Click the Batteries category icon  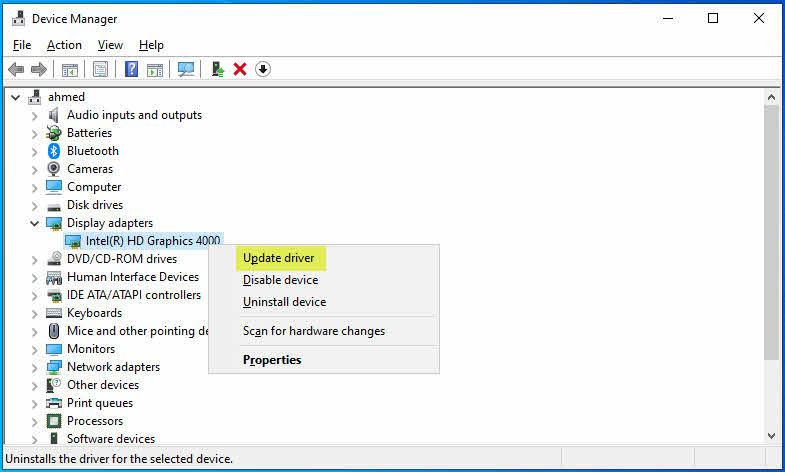(x=54, y=133)
